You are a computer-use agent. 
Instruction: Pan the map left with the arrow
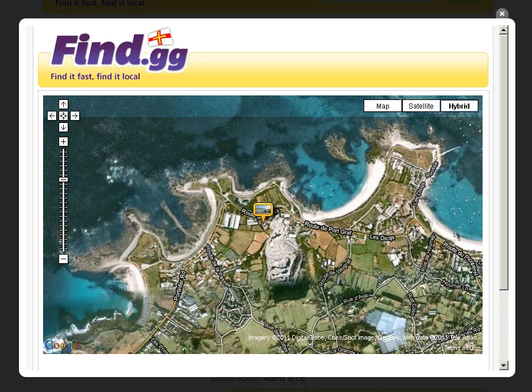click(x=52, y=116)
